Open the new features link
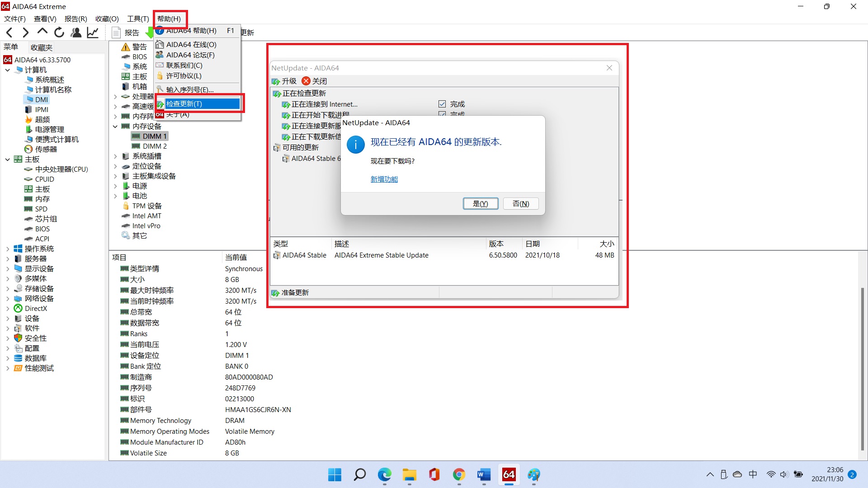The width and height of the screenshot is (868, 488). click(x=384, y=179)
